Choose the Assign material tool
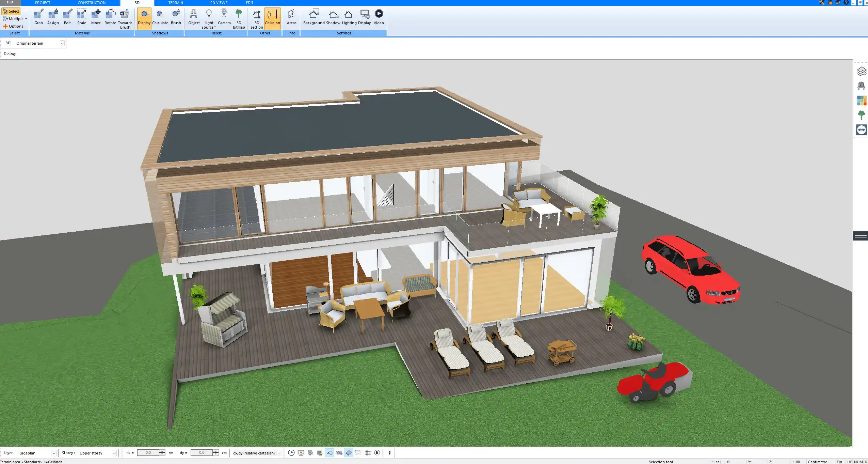Image resolution: width=868 pixels, height=464 pixels. click(53, 17)
